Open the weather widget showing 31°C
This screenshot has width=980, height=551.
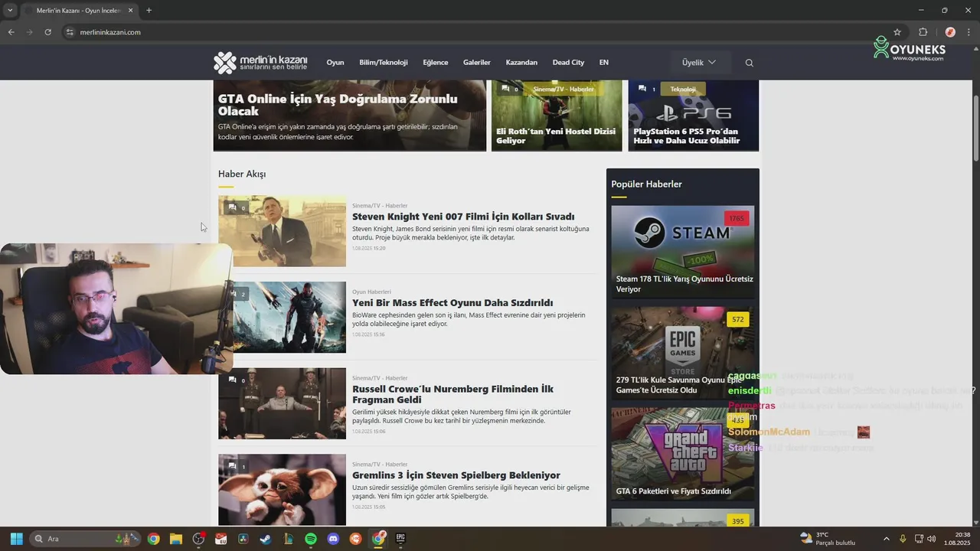tap(828, 539)
